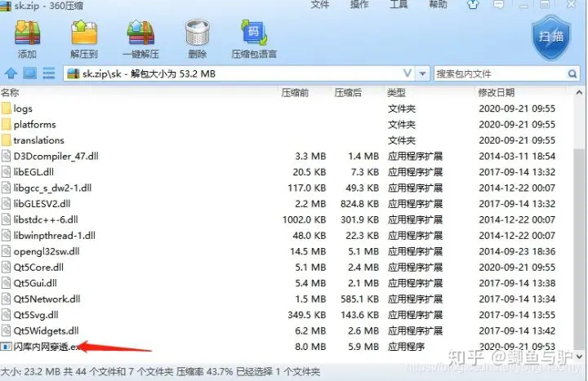Open the 文件 (File) menu
This screenshot has width=588, height=381.
coord(320,5)
